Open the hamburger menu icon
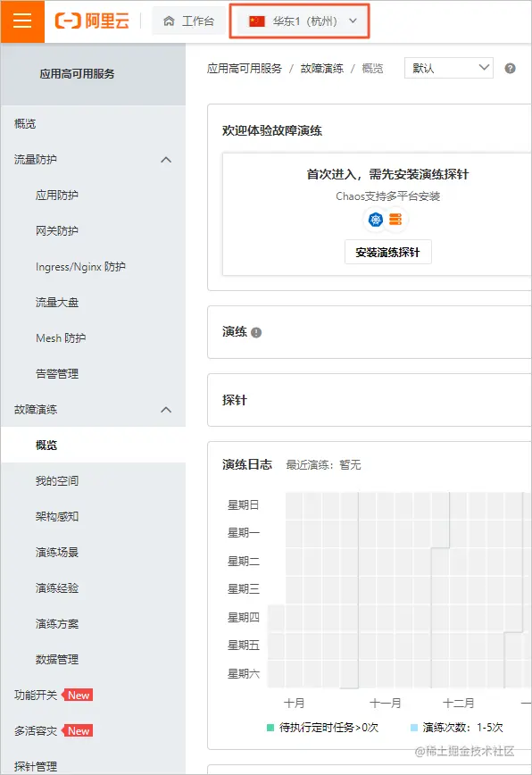The width and height of the screenshot is (532, 775). coord(21,21)
